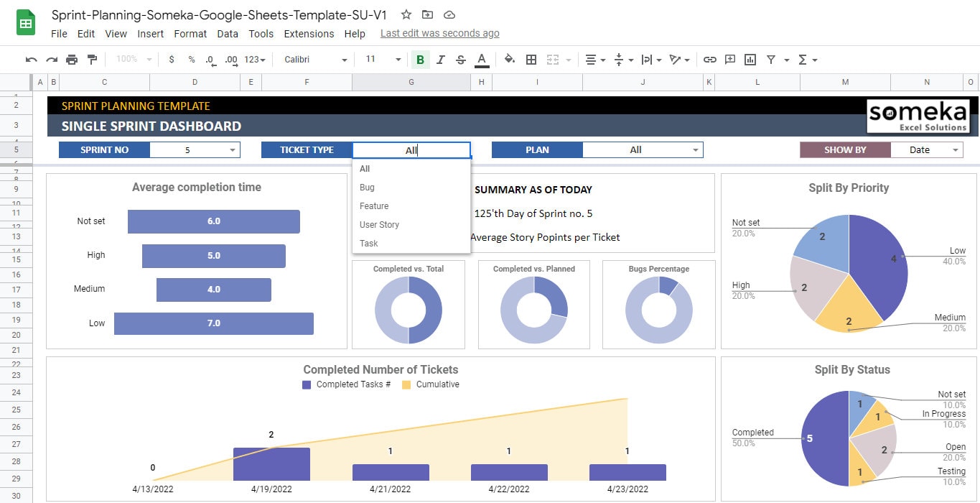Select 'Bug' from the ticket type list

pos(367,187)
